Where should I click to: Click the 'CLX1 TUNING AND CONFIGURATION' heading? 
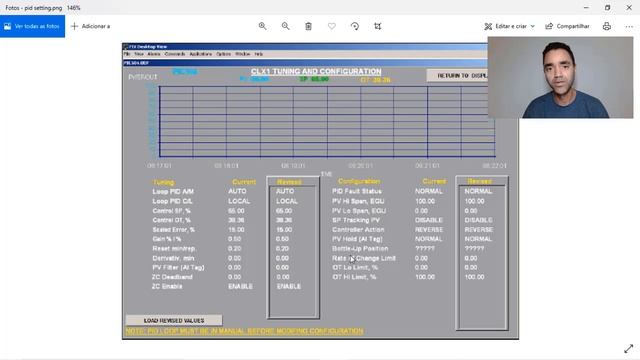[316, 71]
